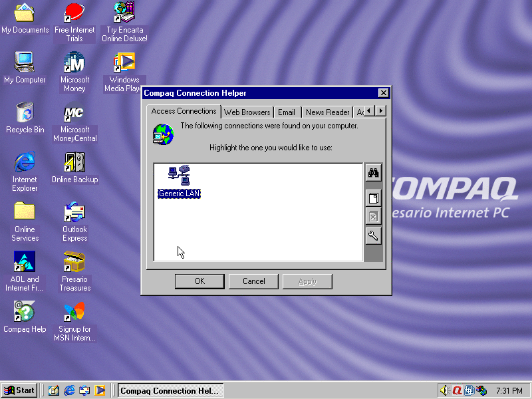Select the Compaq Help desktop icon
This screenshot has width=532, height=399.
tap(25, 317)
